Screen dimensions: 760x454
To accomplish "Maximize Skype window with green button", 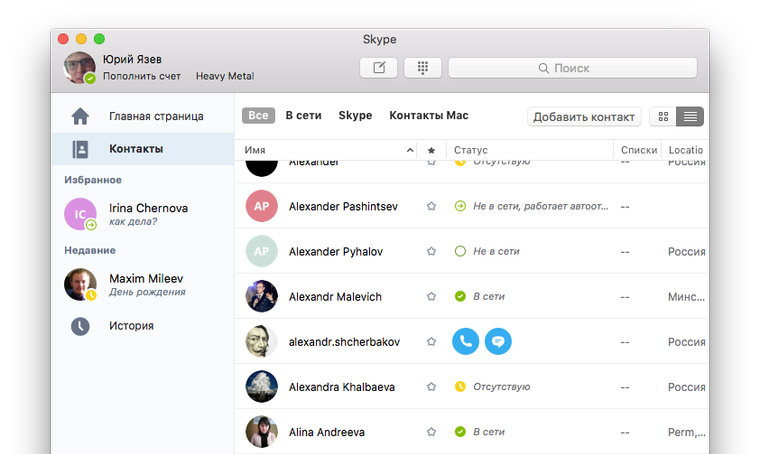I will (99, 39).
